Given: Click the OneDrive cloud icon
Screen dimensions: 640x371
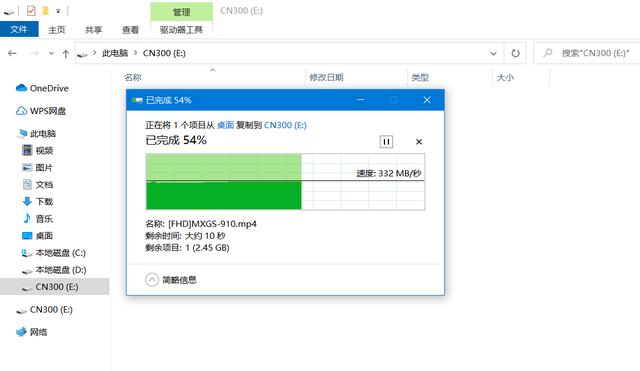Looking at the screenshot, I should pos(21,88).
